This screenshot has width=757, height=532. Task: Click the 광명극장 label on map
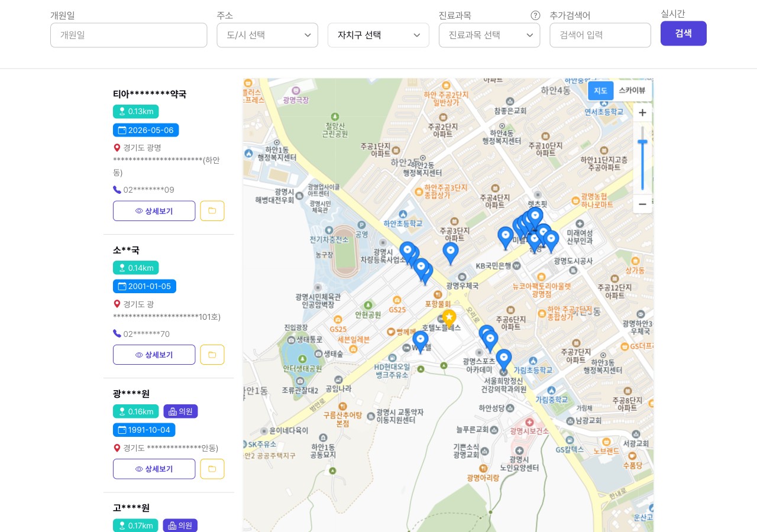296,100
